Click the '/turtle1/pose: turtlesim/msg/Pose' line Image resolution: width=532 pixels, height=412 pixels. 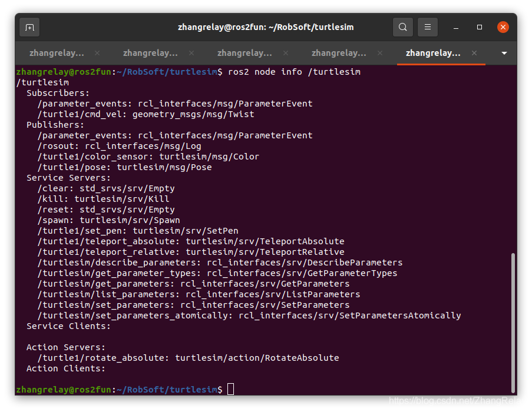pyautogui.click(x=124, y=167)
